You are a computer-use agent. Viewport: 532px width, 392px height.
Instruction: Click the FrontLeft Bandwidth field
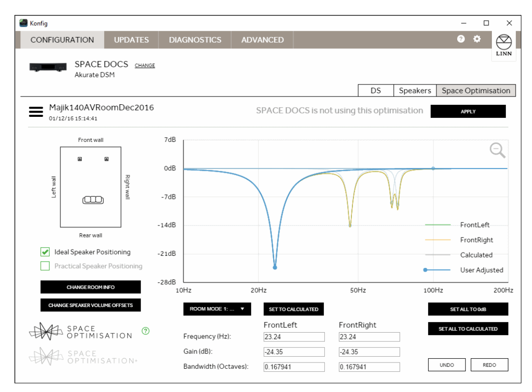point(294,367)
